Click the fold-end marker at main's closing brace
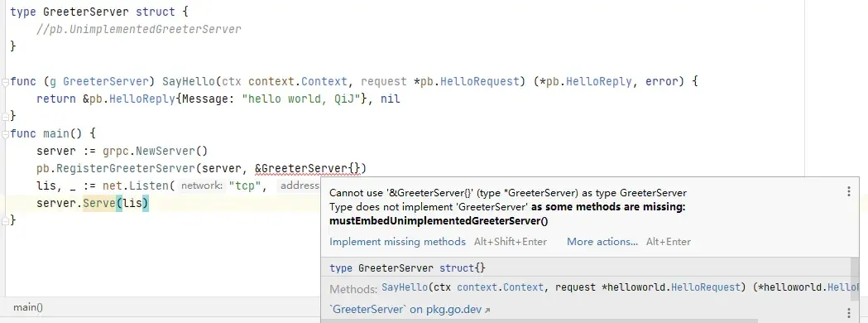The image size is (868, 323). [5, 220]
